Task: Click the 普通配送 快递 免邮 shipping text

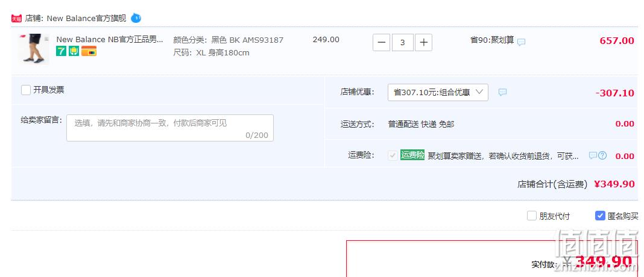Action: tap(421, 124)
